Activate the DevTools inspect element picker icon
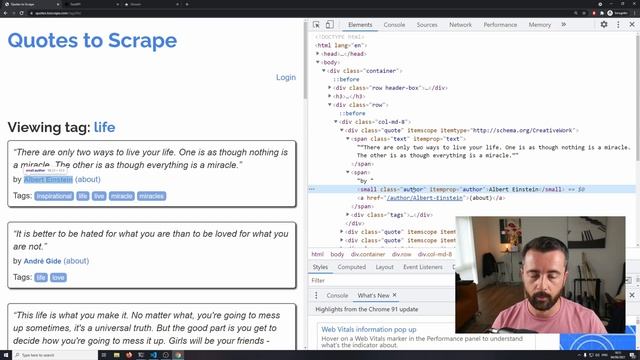The height and width of the screenshot is (360, 640). (x=316, y=25)
